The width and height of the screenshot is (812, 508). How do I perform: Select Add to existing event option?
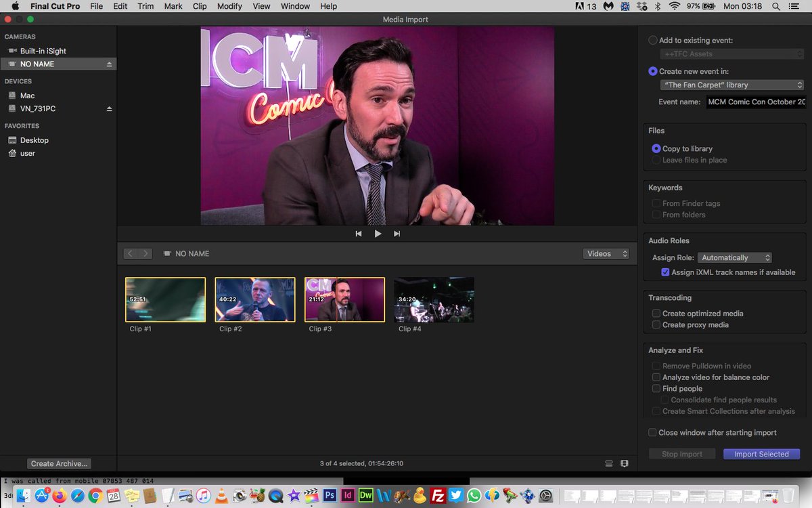[653, 41]
